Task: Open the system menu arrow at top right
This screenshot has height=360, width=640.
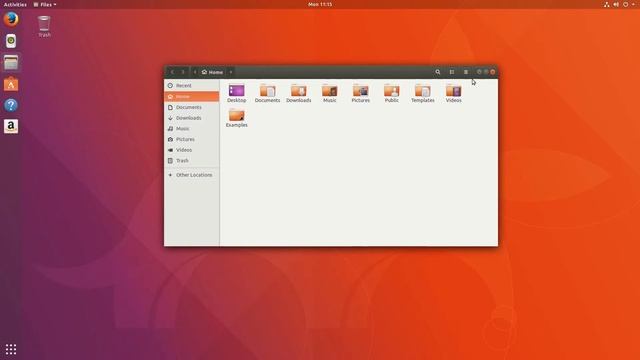Action: [x=633, y=4]
